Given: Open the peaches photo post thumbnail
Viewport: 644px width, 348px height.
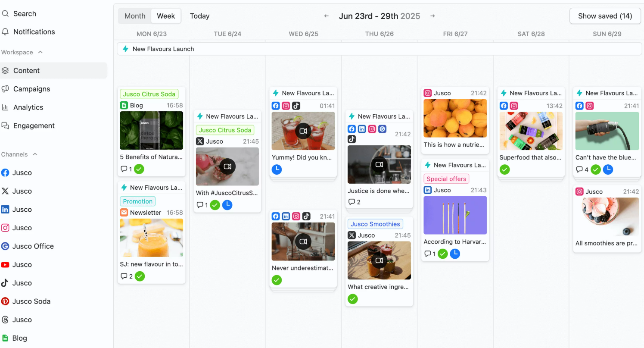Looking at the screenshot, I should click(x=455, y=119).
